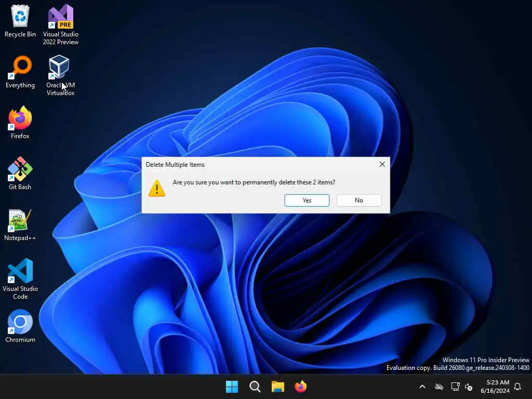532x399 pixels.
Task: Confirm deletion with the Yes button
Action: click(x=307, y=200)
